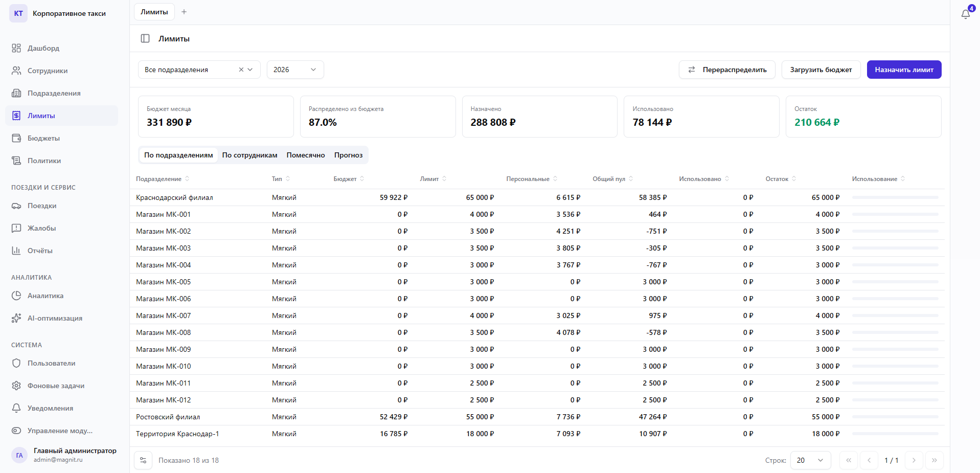Image resolution: width=980 pixels, height=473 pixels.
Task: Go to AI-оптимизация in sidebar
Action: (x=55, y=318)
